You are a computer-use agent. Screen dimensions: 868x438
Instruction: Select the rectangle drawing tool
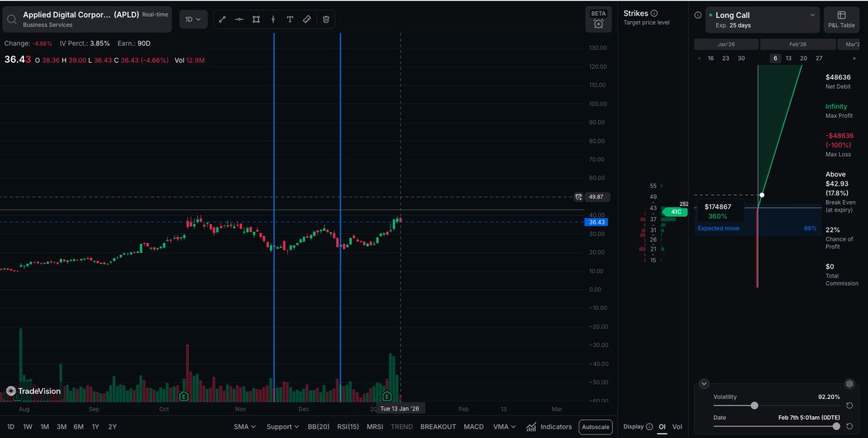(256, 20)
